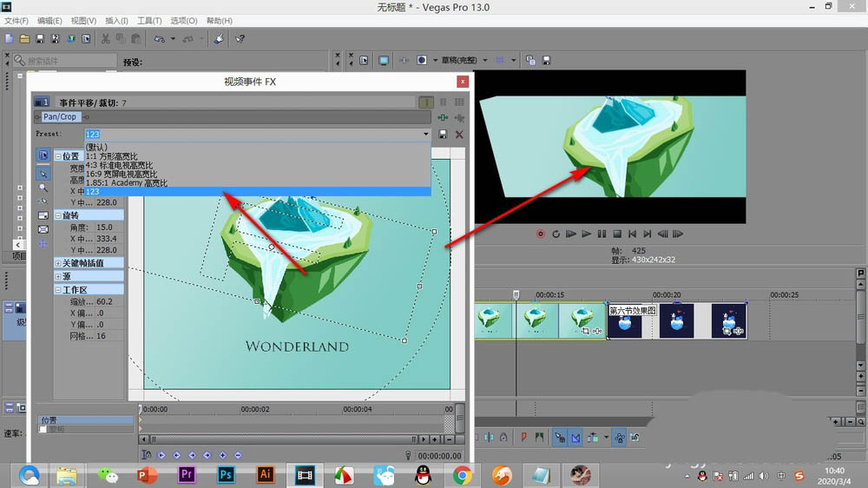
Task: Toggle Lock Aspect Ratio in Pan/Crop
Action: [x=43, y=215]
